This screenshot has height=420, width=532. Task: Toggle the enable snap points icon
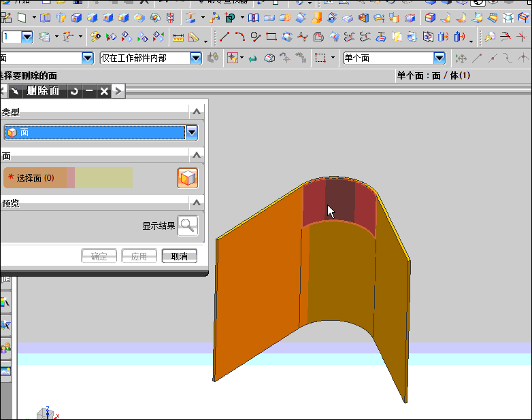(x=461, y=58)
